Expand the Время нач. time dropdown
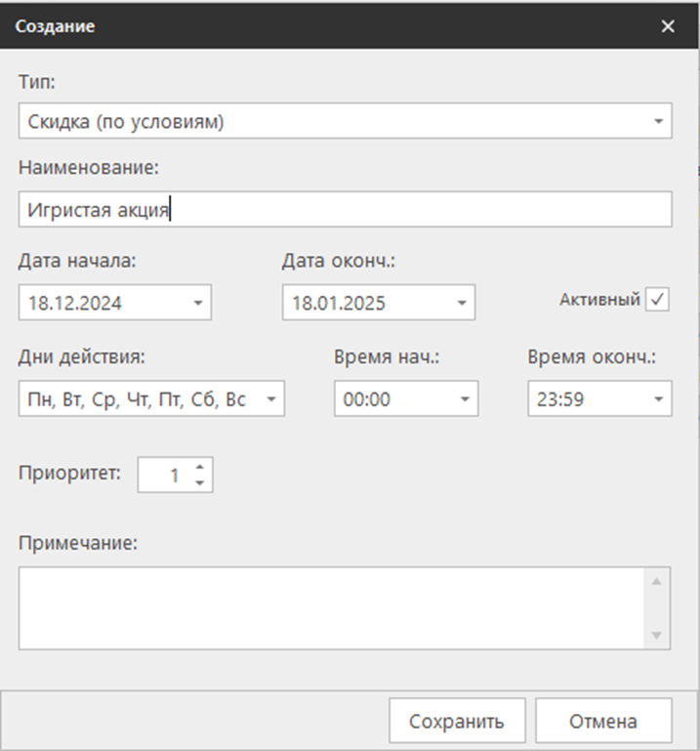Screen dimensions: 700x751 coord(464,398)
